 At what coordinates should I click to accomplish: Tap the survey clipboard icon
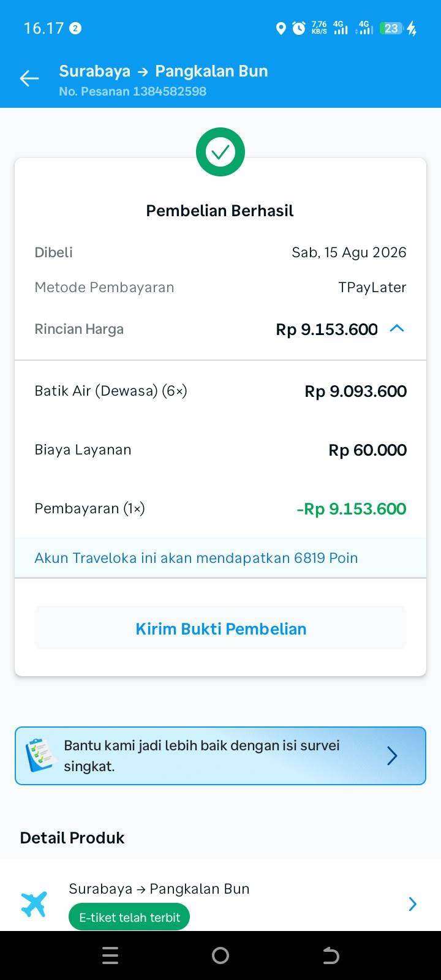(40, 755)
